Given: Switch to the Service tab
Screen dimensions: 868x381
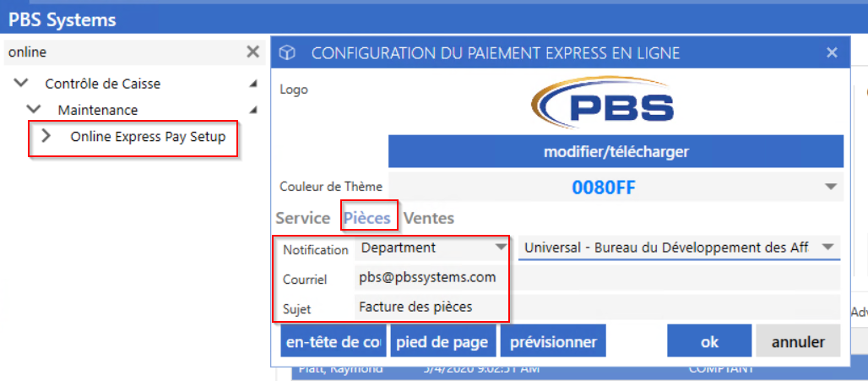Looking at the screenshot, I should click(x=303, y=218).
